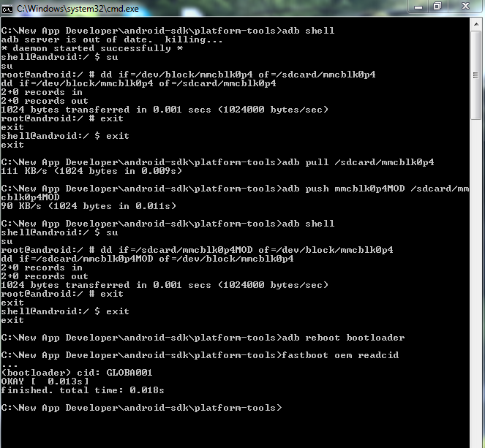Close the cmd.exe window
Viewport: 485px width, 448px height.
click(465, 7)
